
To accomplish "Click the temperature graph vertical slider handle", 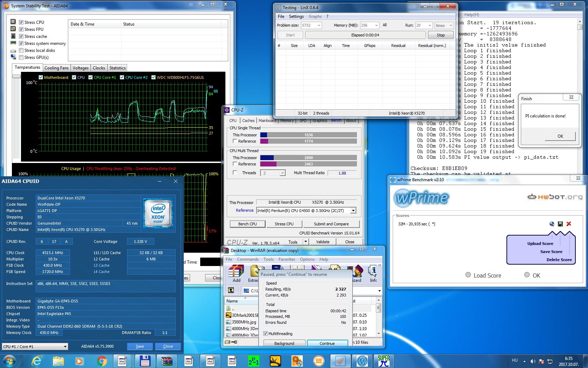I will point(16,76).
